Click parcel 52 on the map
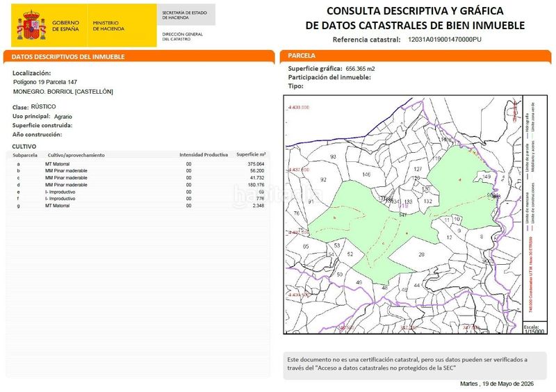Viewport: 556px width, 392px height. point(350,254)
